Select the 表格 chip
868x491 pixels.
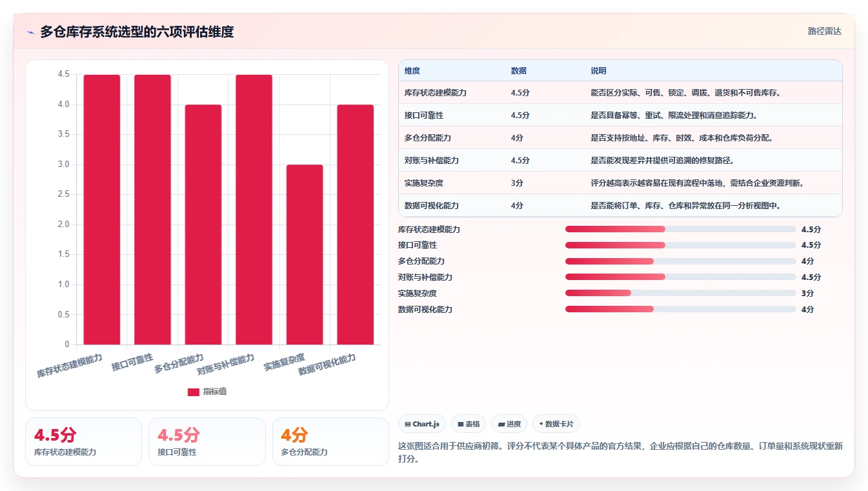(x=469, y=424)
